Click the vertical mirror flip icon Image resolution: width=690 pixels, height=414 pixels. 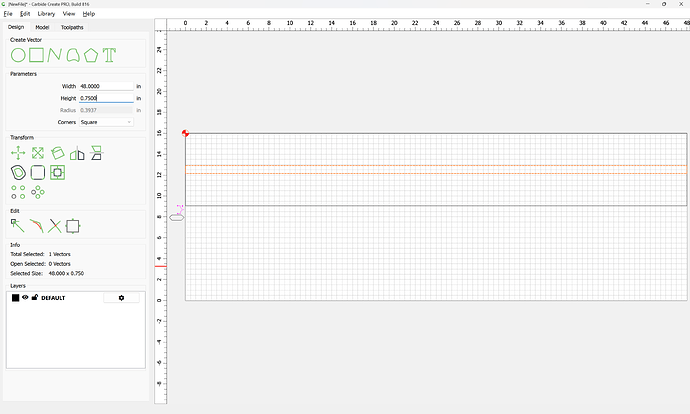[x=96, y=153]
